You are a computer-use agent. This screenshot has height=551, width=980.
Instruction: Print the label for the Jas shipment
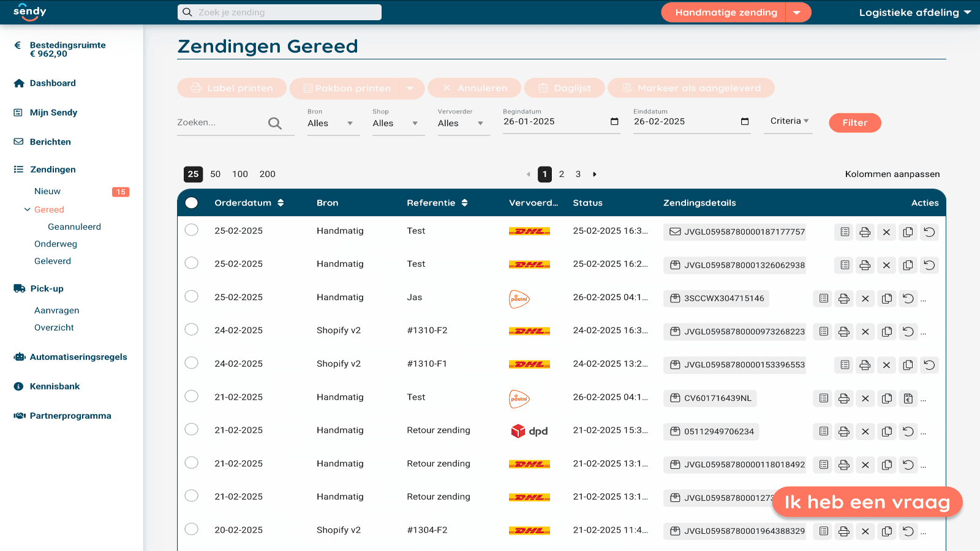pyautogui.click(x=845, y=299)
